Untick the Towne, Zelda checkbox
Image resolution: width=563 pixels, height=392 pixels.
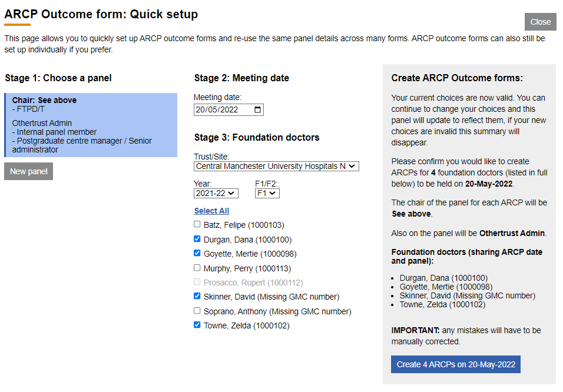[197, 325]
